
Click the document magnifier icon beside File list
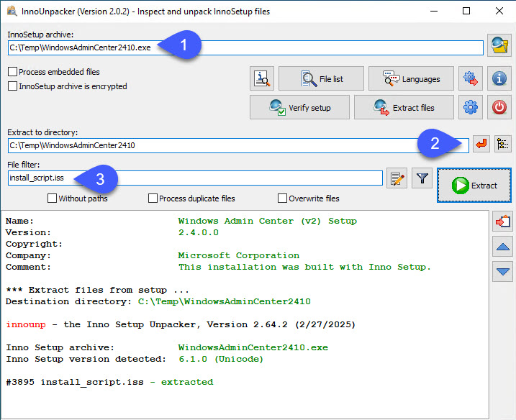[262, 78]
